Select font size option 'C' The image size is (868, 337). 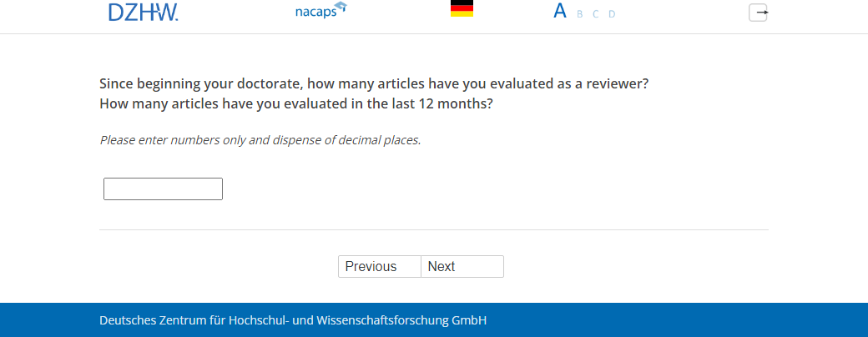point(596,14)
